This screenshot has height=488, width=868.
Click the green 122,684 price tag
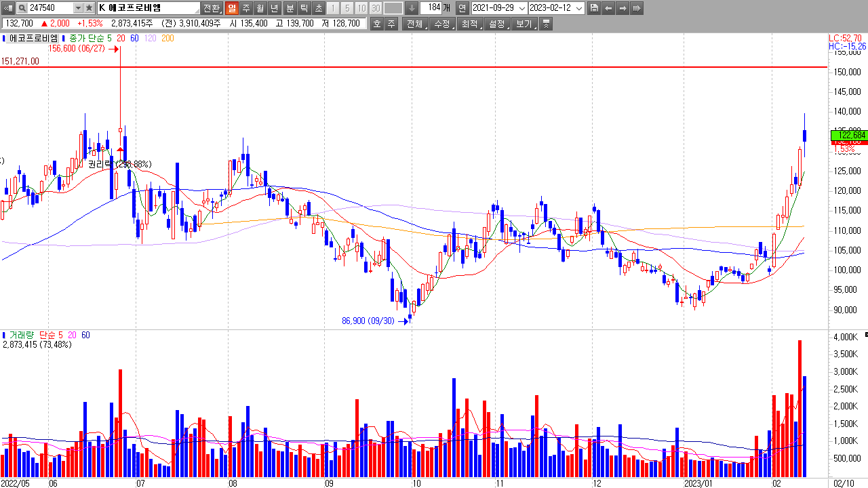point(848,136)
